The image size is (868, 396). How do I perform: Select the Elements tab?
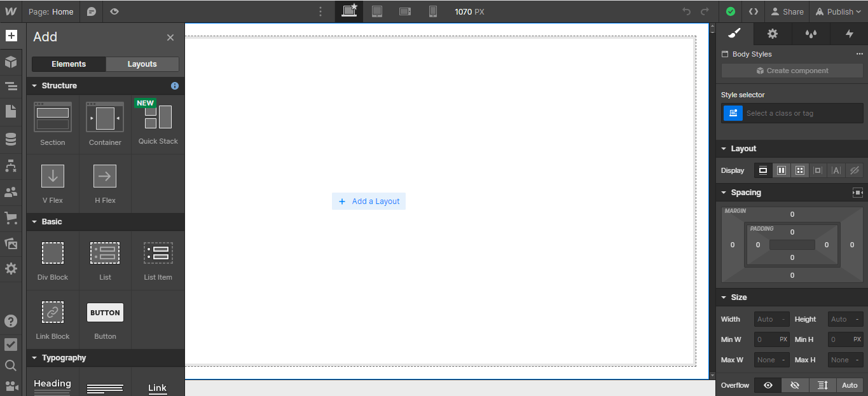coord(69,64)
